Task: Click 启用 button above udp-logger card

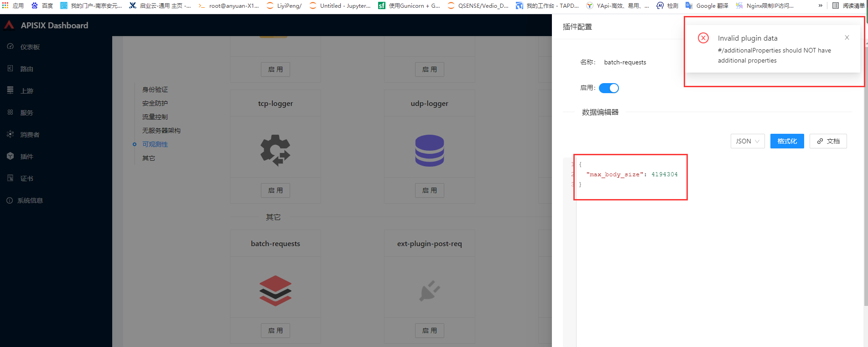Action: (430, 69)
